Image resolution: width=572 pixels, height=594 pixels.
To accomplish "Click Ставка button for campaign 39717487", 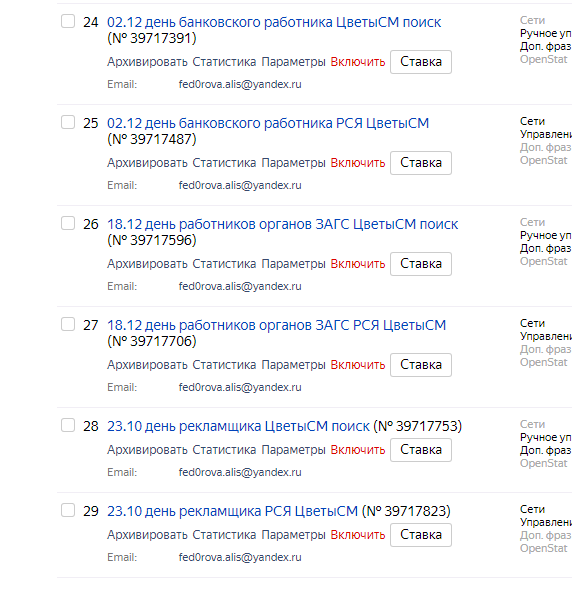I will 421,163.
